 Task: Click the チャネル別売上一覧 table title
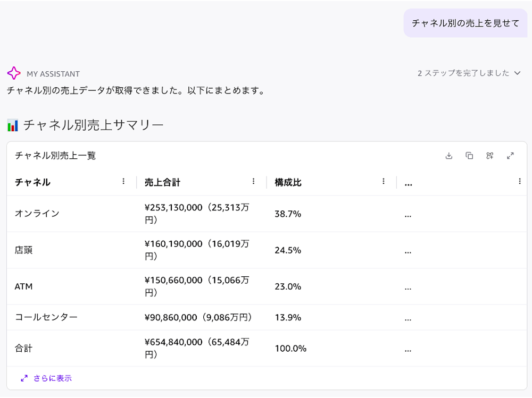pos(55,156)
